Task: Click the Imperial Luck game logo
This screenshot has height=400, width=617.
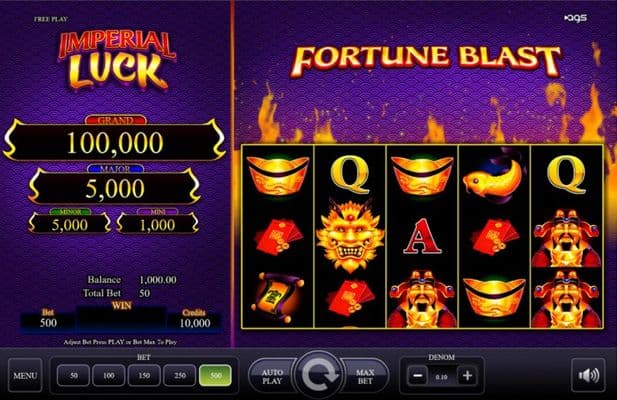Action: [x=116, y=61]
